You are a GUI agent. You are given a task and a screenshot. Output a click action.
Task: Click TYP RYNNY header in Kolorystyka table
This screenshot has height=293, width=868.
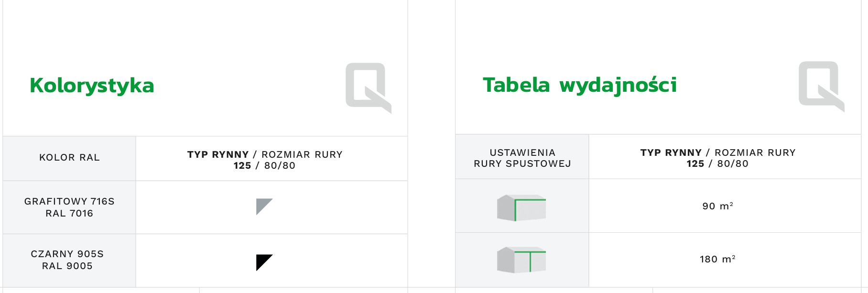218,154
